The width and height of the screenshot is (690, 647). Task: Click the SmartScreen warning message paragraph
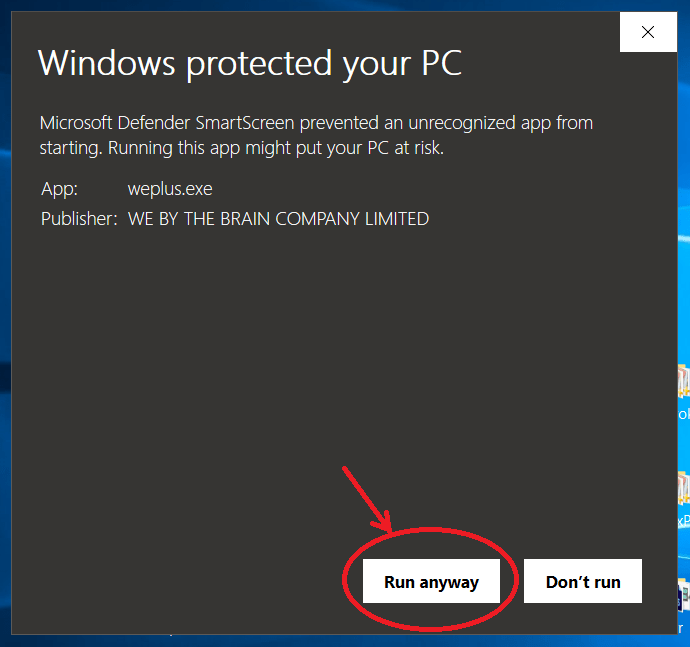tap(316, 135)
